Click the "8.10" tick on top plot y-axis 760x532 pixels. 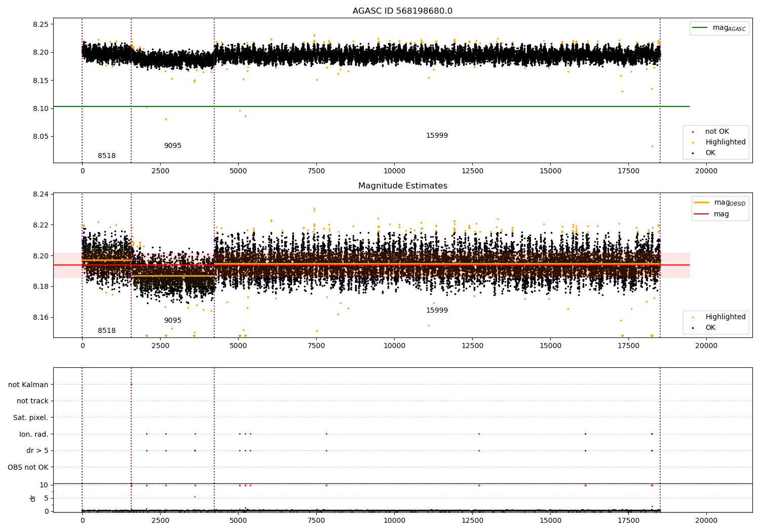[40, 108]
